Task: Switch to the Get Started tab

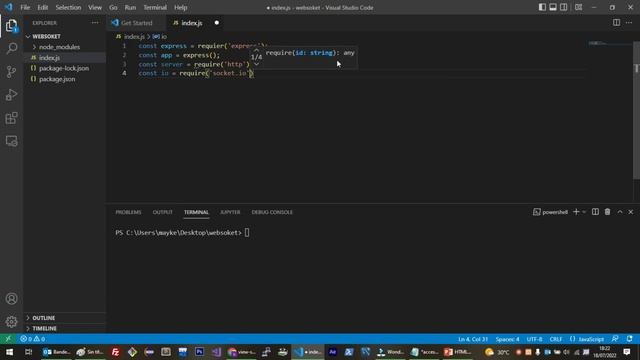Action: point(136,23)
